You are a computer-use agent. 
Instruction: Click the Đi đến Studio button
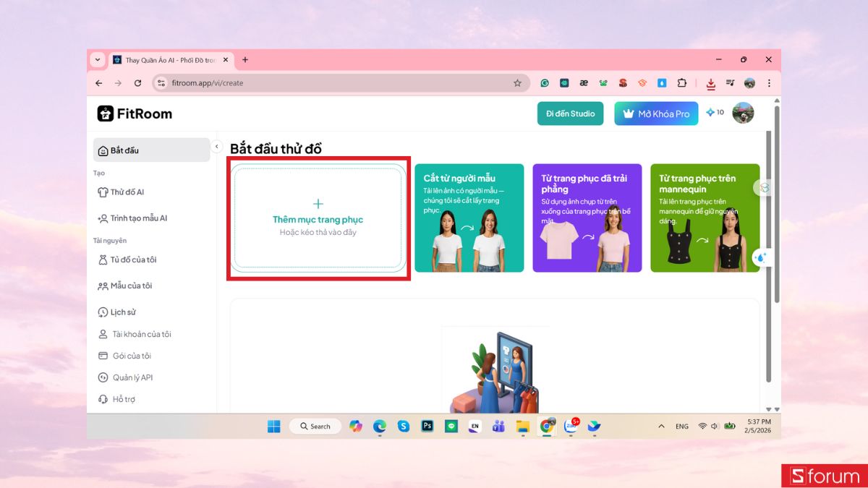coord(570,114)
